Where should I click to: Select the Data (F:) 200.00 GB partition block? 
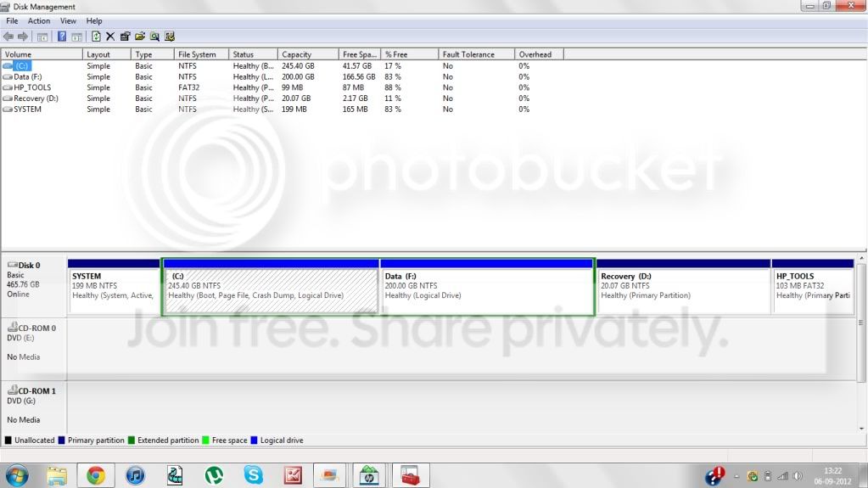tap(487, 286)
